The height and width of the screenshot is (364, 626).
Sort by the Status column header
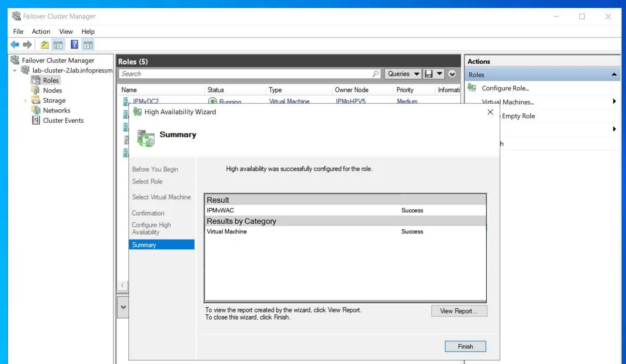click(236, 90)
